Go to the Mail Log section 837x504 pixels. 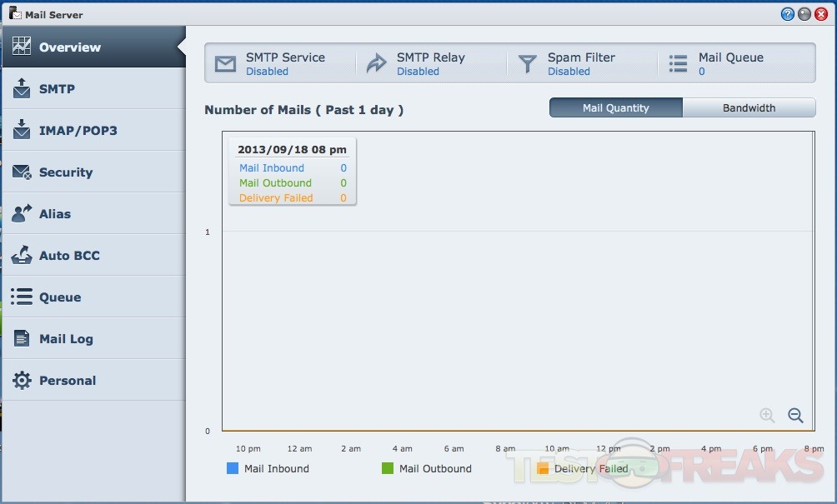point(66,339)
